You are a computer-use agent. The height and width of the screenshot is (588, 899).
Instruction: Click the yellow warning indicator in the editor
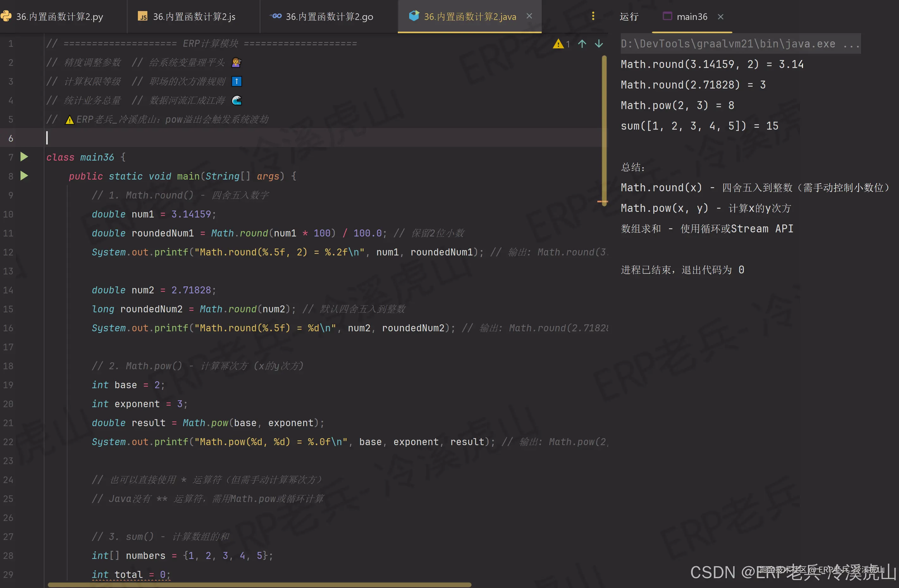click(558, 44)
